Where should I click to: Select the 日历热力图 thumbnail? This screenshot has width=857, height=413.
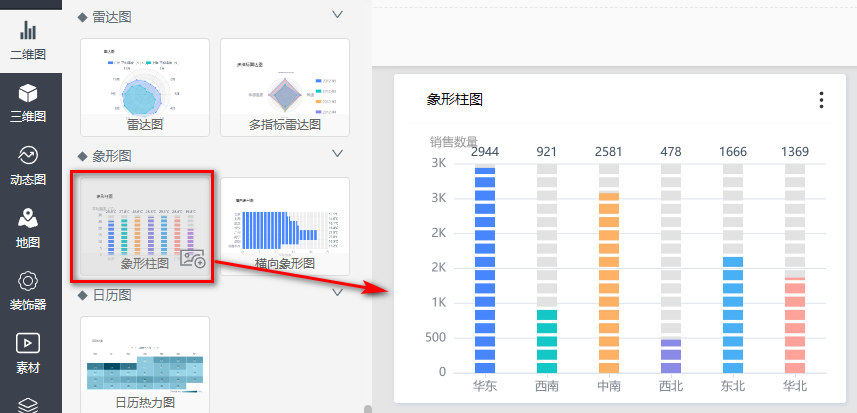tap(144, 364)
